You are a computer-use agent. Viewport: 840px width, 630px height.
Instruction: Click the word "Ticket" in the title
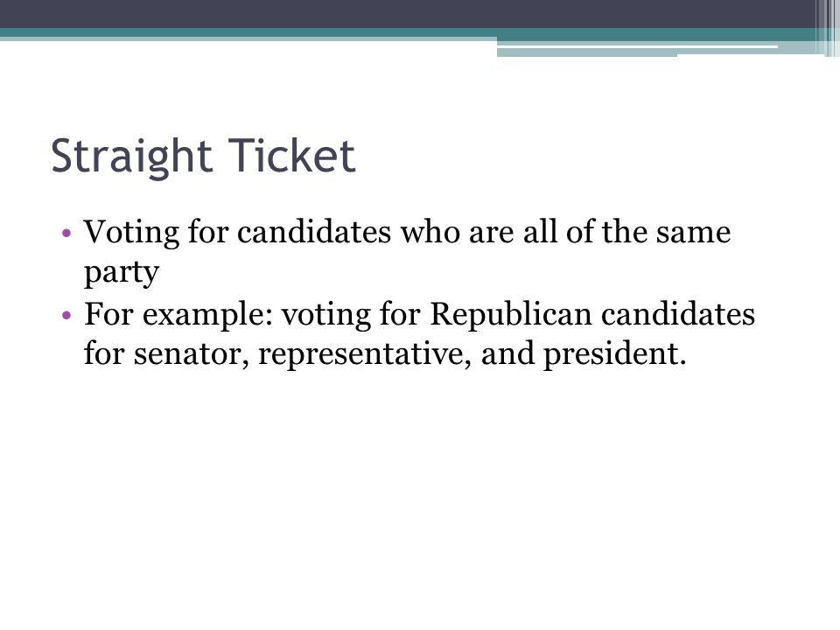pos(292,156)
